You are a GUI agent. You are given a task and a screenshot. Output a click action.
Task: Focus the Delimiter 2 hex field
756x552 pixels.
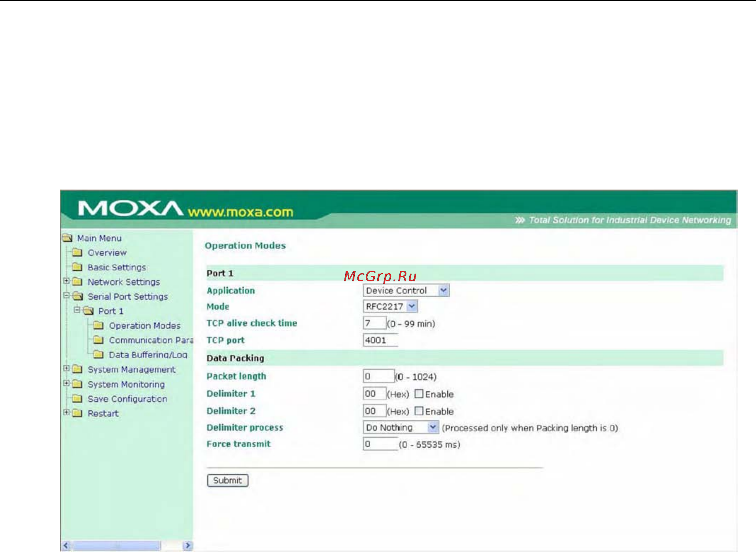coord(375,411)
